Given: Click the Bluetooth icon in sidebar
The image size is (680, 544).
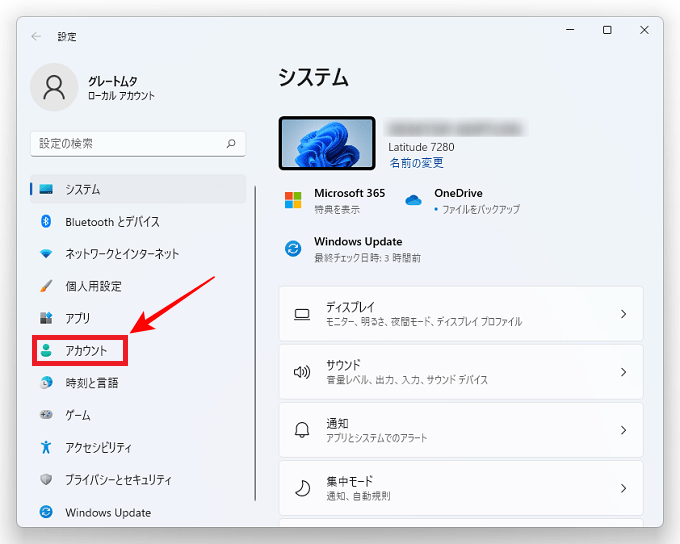Looking at the screenshot, I should [46, 221].
